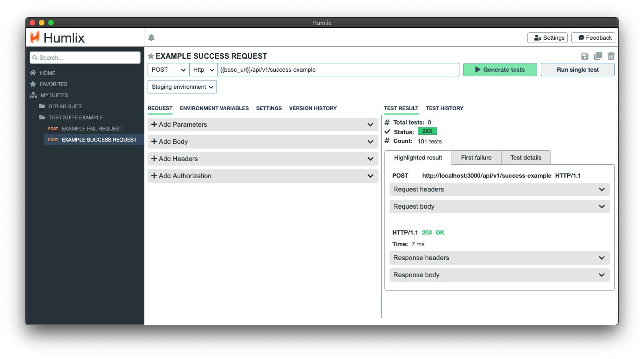
Task: Click the Humlix flame logo
Action: tap(35, 38)
